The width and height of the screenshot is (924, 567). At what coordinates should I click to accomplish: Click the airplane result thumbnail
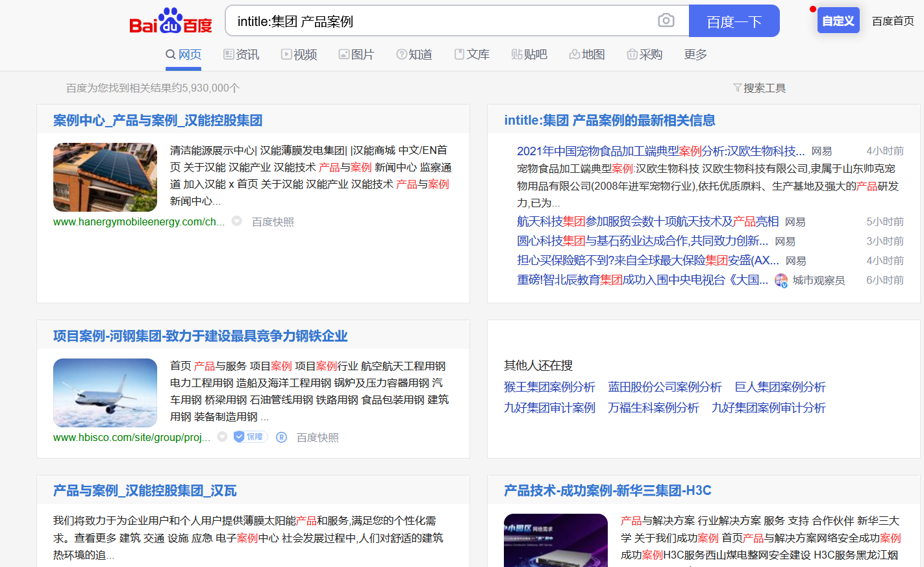pyautogui.click(x=105, y=393)
